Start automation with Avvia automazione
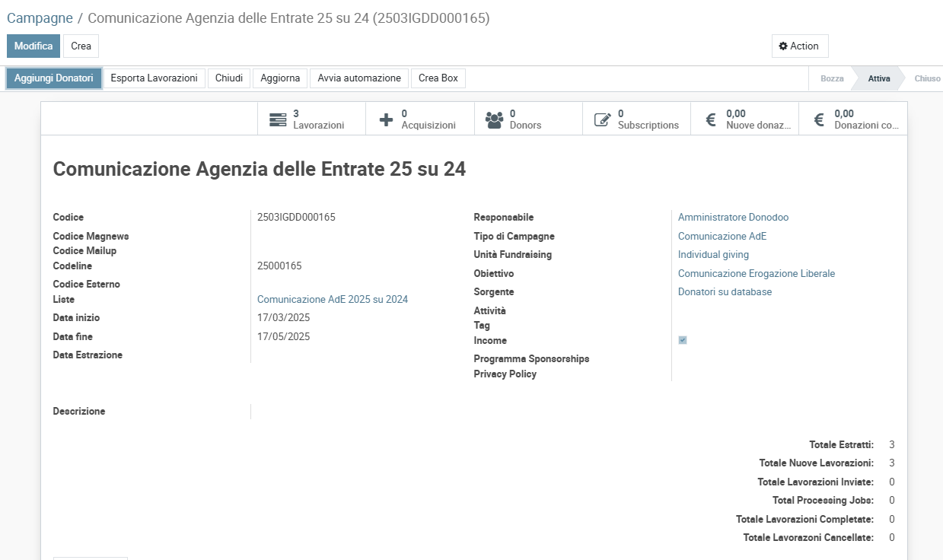 point(359,78)
